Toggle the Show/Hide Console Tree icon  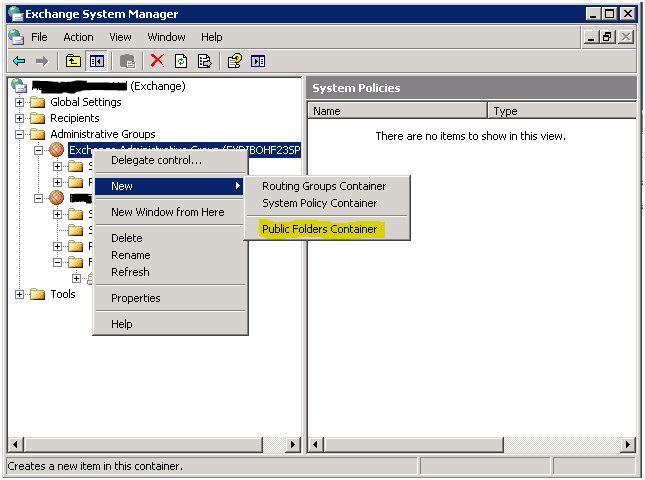tap(97, 62)
